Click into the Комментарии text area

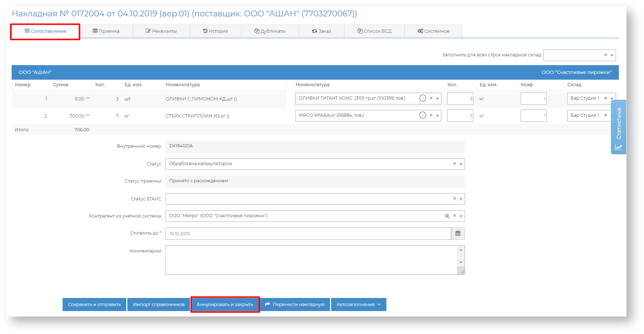311,260
